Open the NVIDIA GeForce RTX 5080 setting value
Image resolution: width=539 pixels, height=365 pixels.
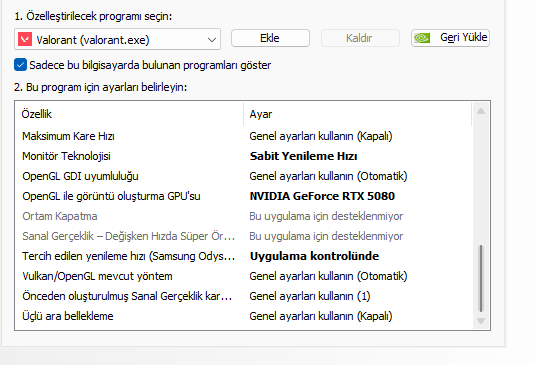click(x=322, y=196)
